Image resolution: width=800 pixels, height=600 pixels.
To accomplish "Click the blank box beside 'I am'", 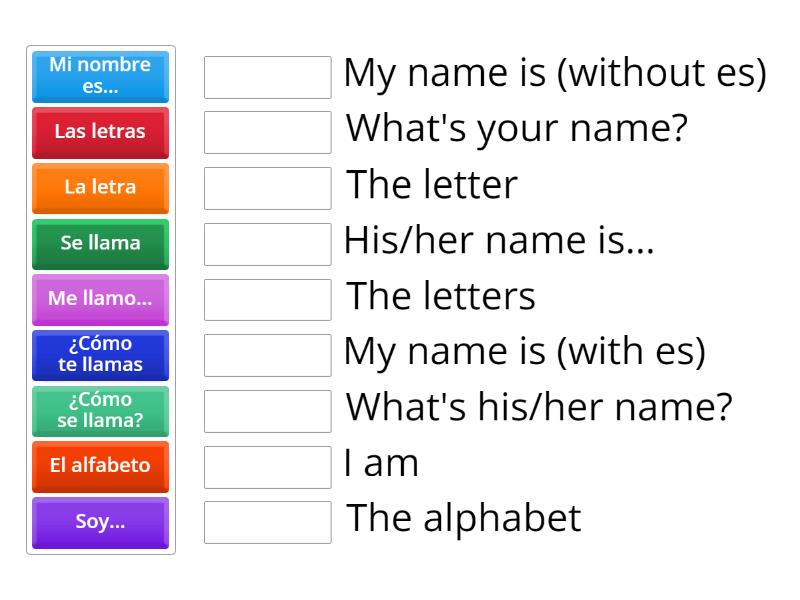I will point(268,467).
